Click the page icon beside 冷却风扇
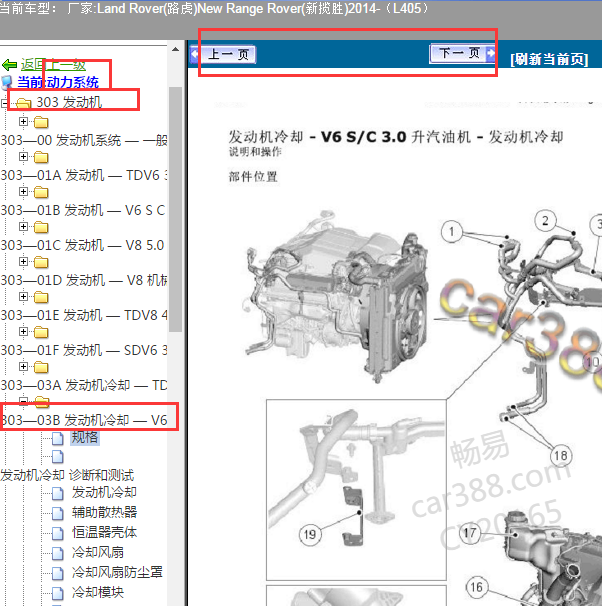602x606 pixels. coord(58,553)
